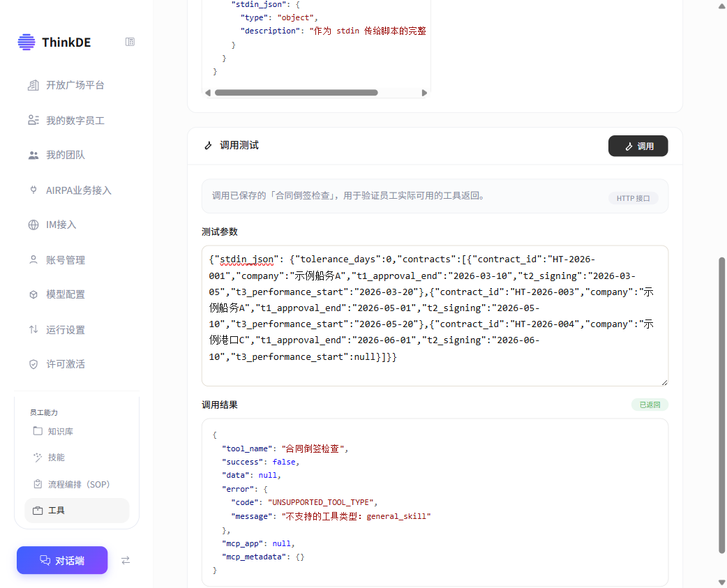Screen dimensions: 727x588
Task: Click the HTTP 接口 badge
Action: (634, 198)
